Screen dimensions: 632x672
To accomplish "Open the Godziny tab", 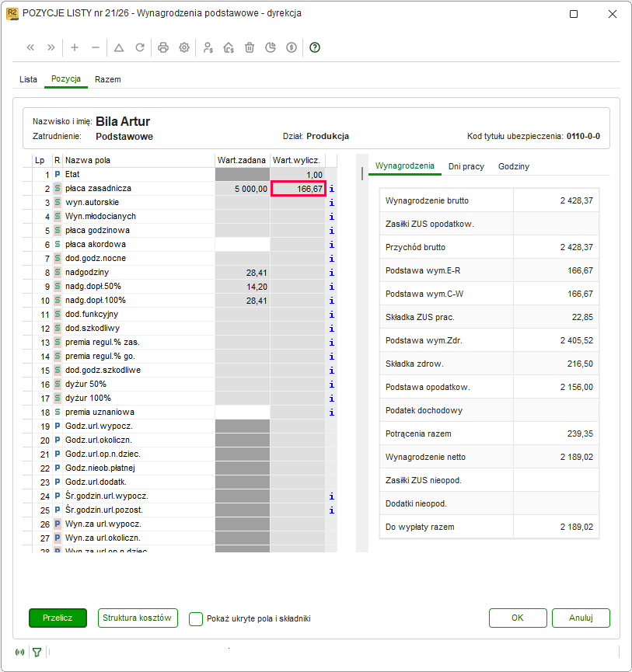I will pos(514,166).
